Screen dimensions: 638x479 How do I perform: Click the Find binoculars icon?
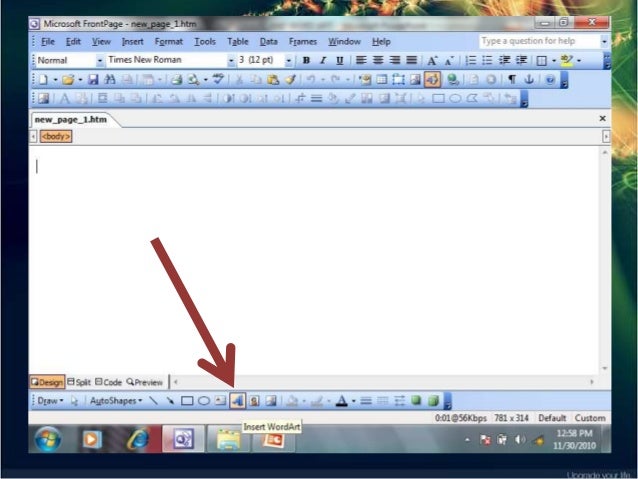click(110, 79)
